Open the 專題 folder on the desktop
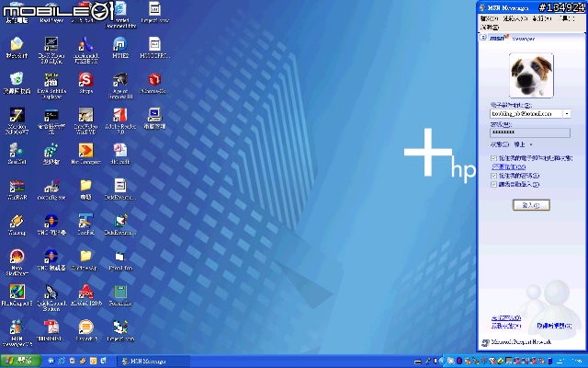This screenshot has width=588, height=368. [x=85, y=190]
